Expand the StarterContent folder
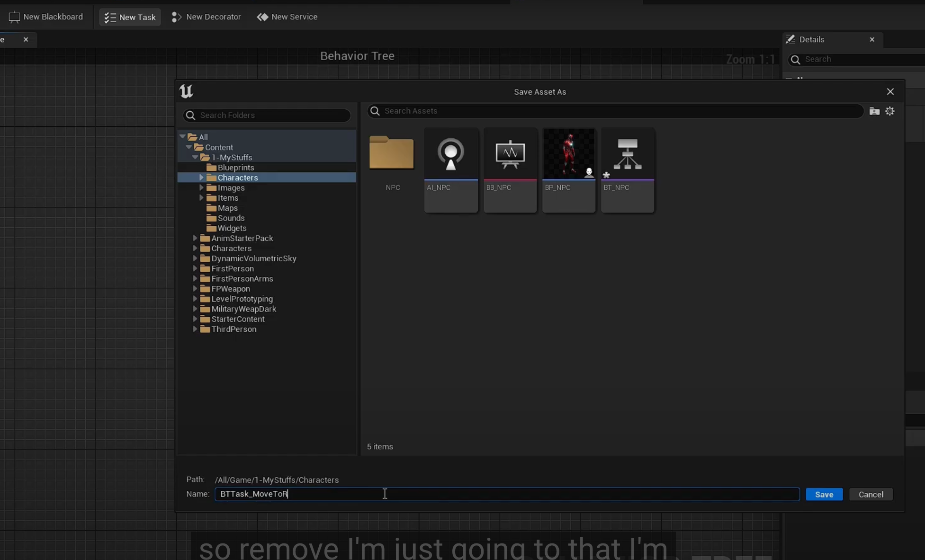925x560 pixels. (x=196, y=319)
